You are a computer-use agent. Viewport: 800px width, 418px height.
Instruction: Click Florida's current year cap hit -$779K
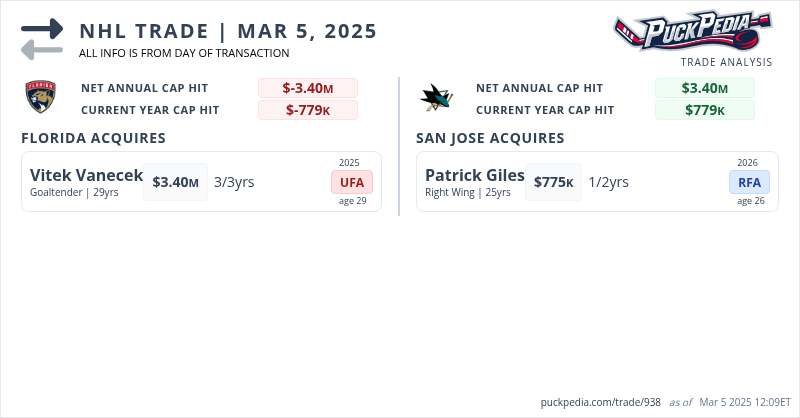pyautogui.click(x=307, y=110)
